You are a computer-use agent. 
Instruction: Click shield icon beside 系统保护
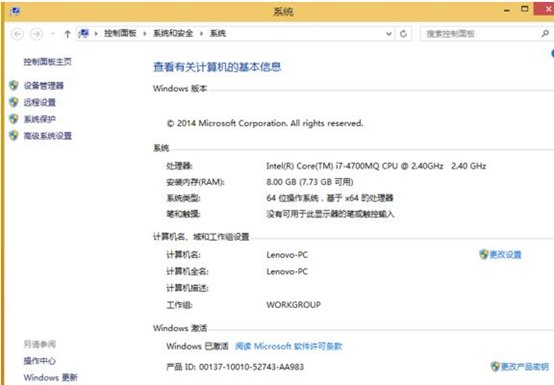point(13,119)
